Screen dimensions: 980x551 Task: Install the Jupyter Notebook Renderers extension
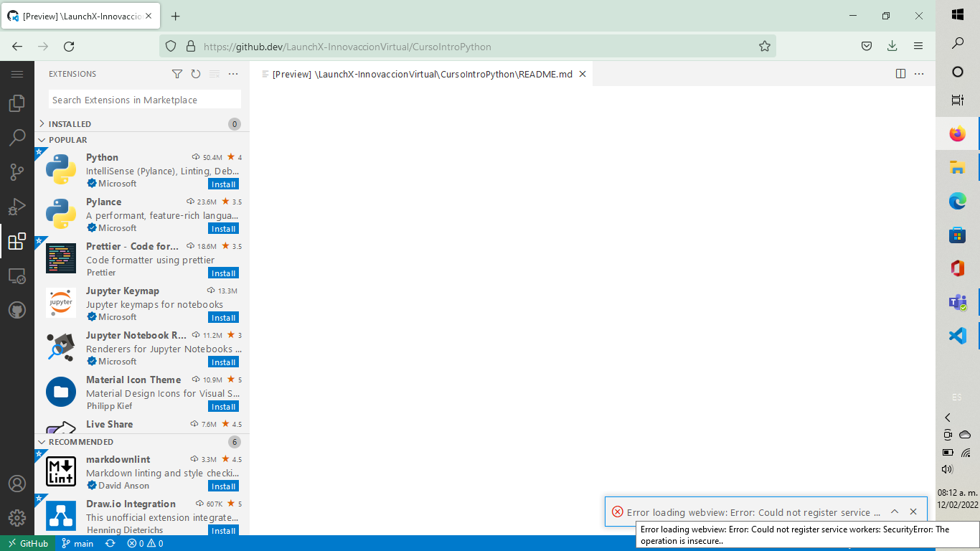tap(223, 362)
